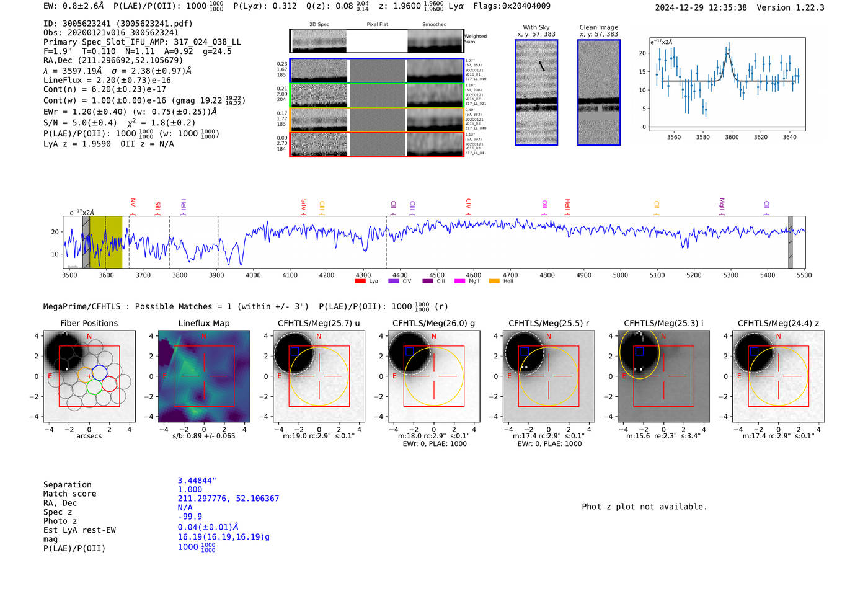Screen dimensions: 868x591
Task: Click the orange fiber circle in Fiber Positions
Action: 86,376
